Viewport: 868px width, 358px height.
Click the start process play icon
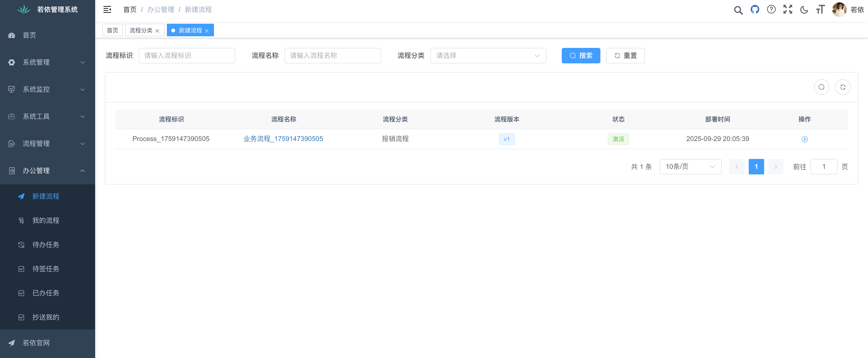(x=804, y=139)
